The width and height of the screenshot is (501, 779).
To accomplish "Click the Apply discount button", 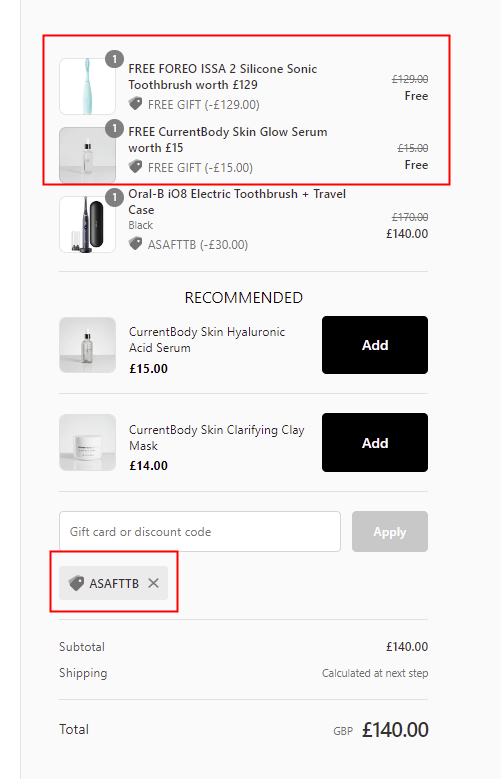I will tap(390, 532).
